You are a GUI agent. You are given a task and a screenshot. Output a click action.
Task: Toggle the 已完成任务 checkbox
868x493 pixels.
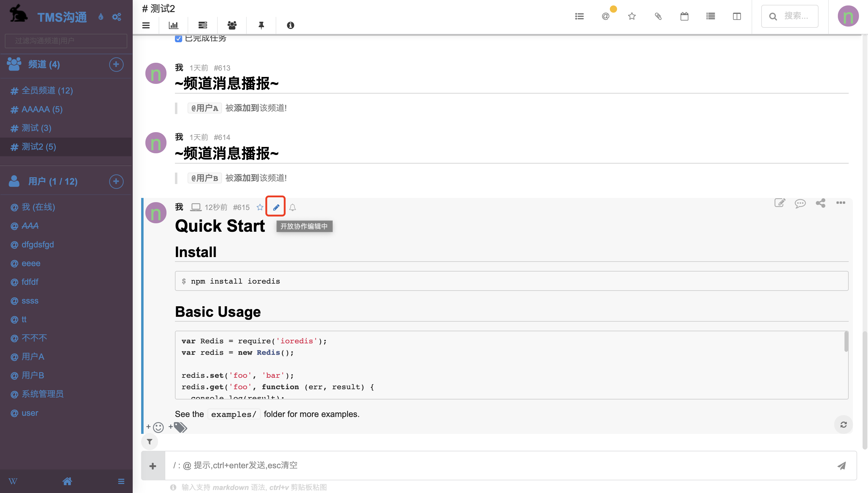(178, 38)
